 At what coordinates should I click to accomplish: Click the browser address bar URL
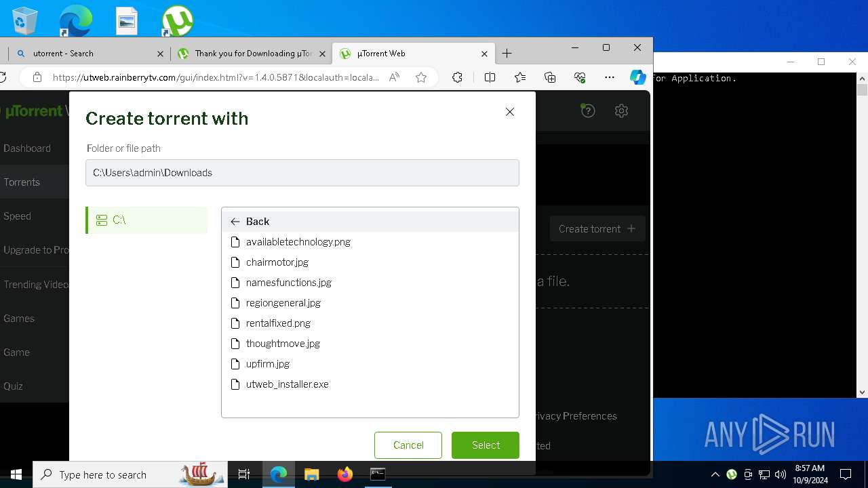coord(216,77)
